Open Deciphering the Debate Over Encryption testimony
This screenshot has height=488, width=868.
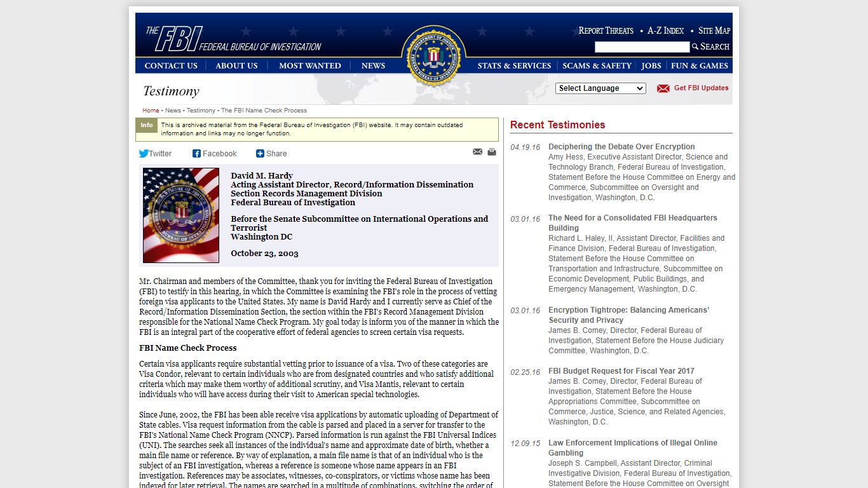[621, 147]
